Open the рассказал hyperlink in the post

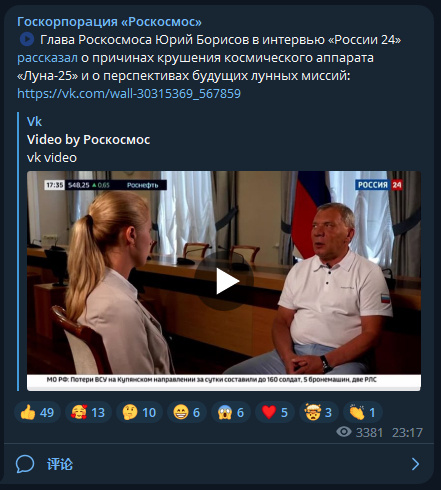tap(47, 58)
